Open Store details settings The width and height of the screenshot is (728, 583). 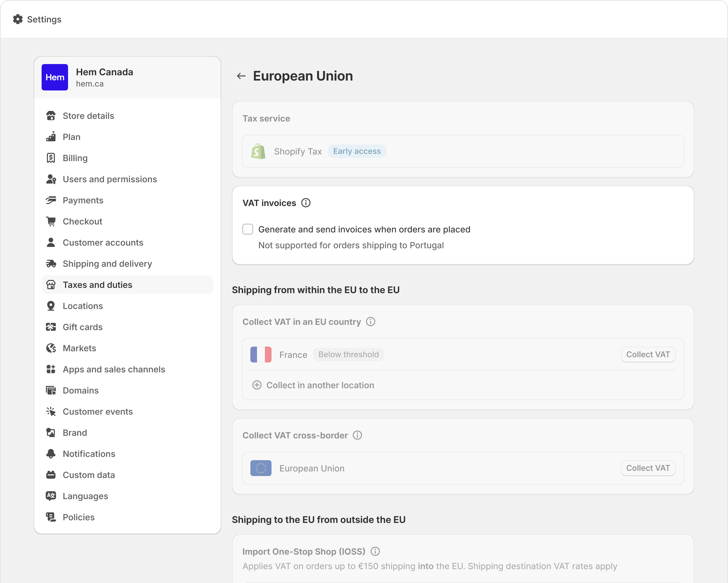pos(127,116)
